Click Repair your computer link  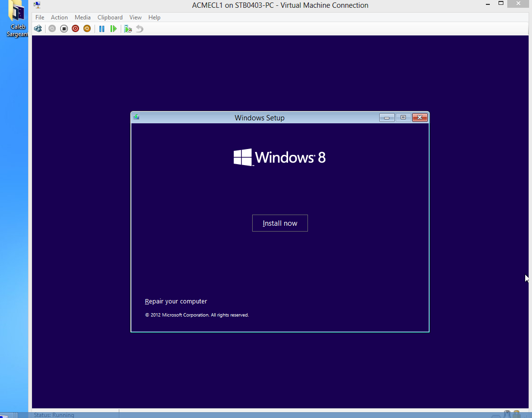(x=176, y=301)
